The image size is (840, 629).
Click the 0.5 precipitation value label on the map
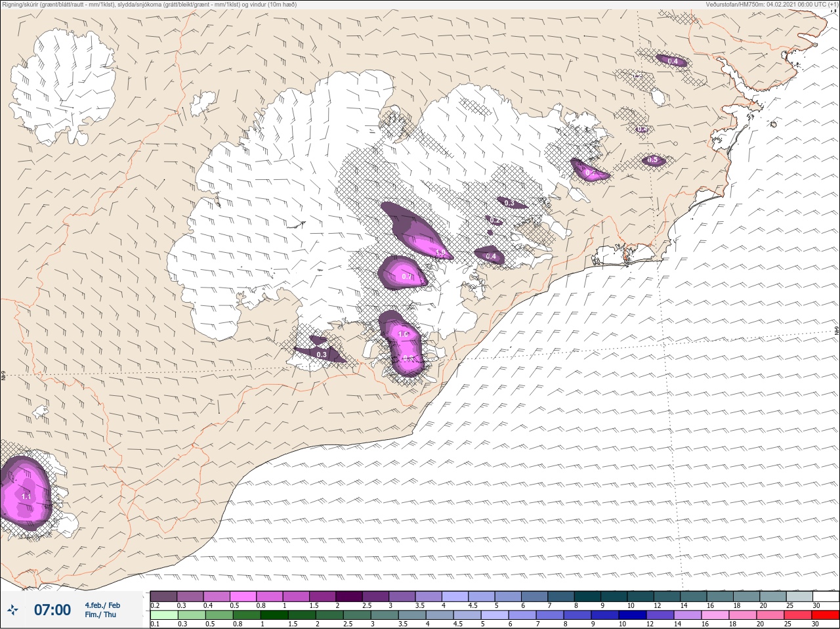pyautogui.click(x=652, y=160)
